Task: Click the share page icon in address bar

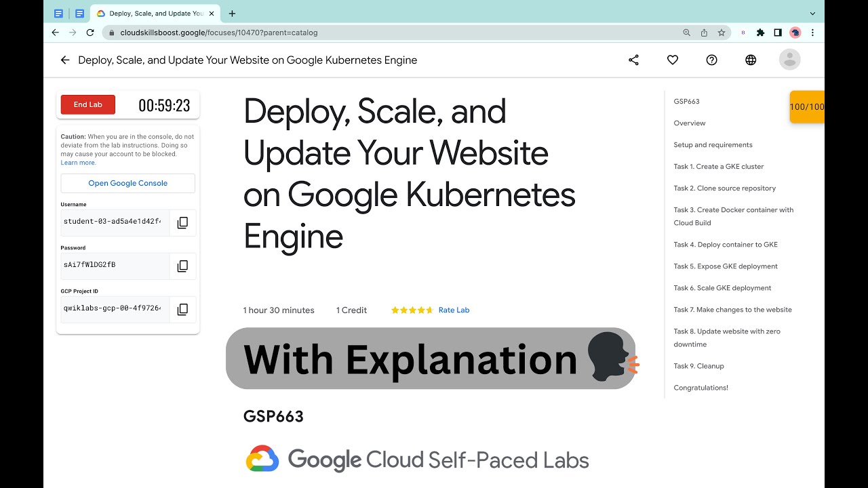Action: (704, 33)
